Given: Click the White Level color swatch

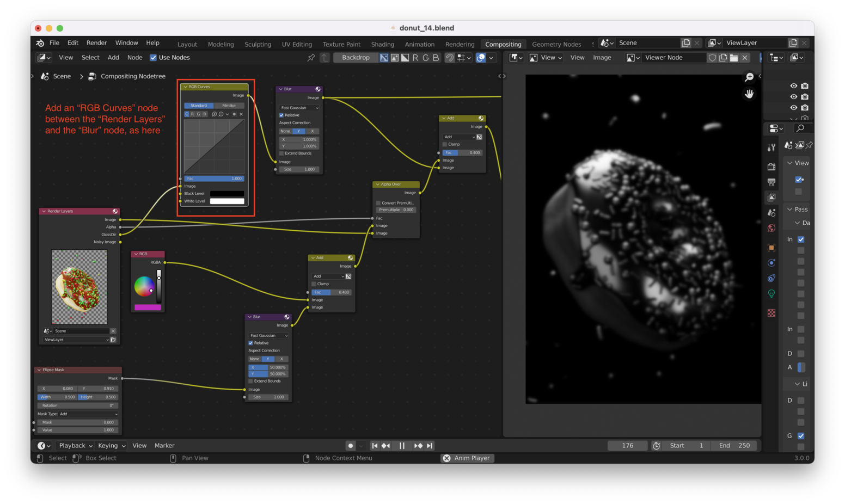Looking at the screenshot, I should tap(227, 201).
